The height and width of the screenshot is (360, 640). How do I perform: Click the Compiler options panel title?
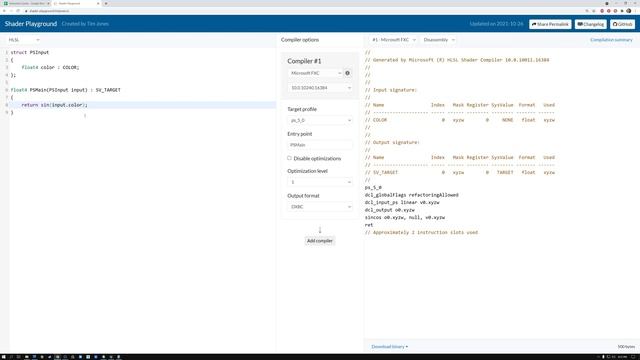tap(300, 40)
